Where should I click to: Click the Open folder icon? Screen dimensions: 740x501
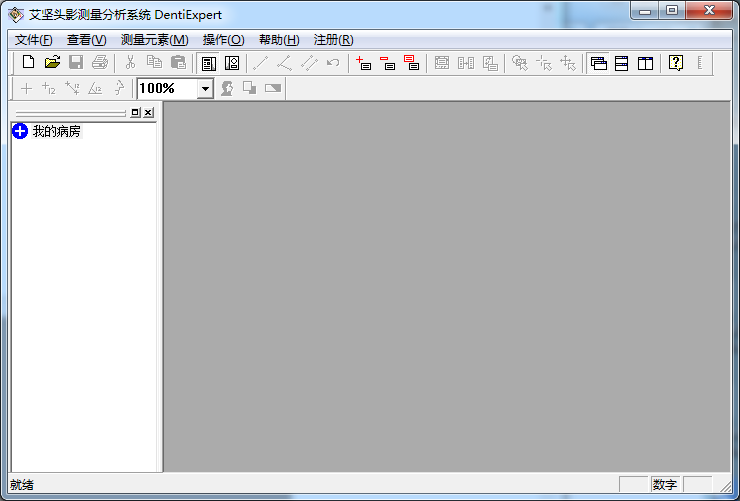52,63
